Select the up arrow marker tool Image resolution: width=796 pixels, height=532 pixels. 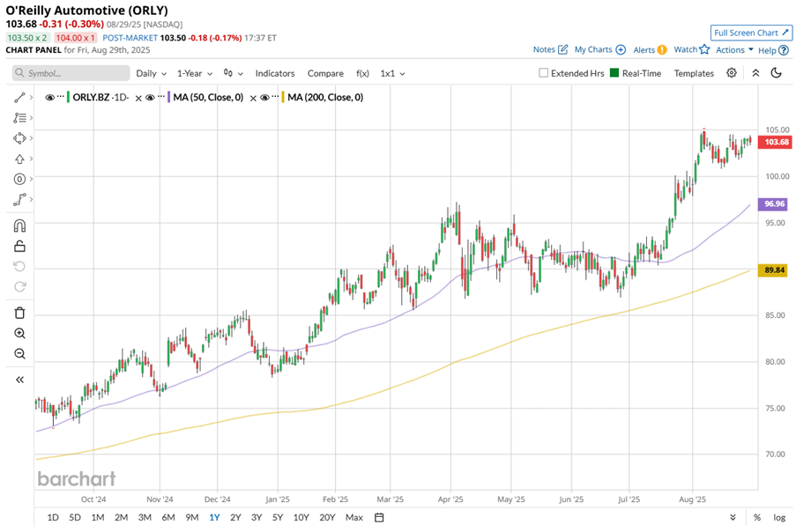[19, 159]
